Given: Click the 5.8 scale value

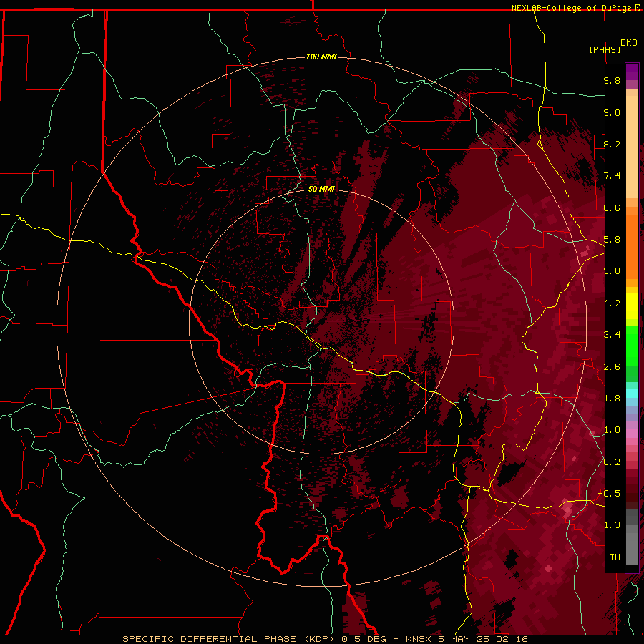Looking at the screenshot, I should (x=612, y=240).
